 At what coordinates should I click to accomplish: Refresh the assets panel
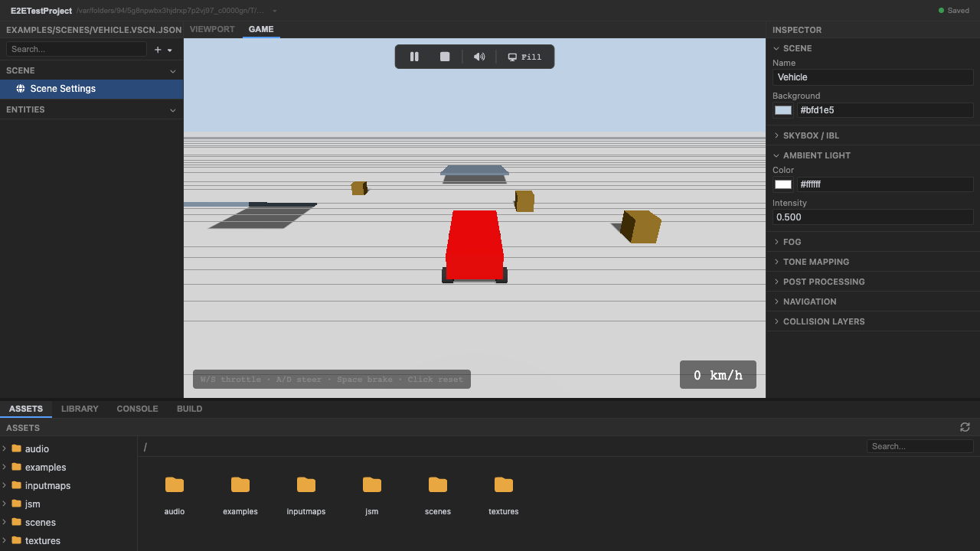pyautogui.click(x=965, y=427)
